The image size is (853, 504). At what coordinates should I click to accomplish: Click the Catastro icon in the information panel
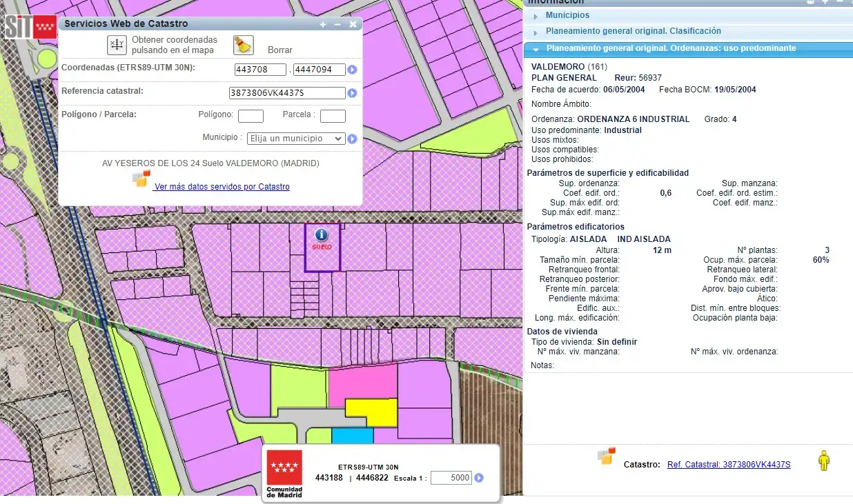tap(607, 456)
